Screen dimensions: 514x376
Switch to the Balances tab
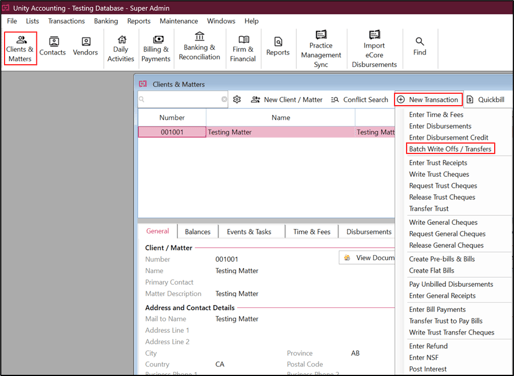pyautogui.click(x=197, y=232)
